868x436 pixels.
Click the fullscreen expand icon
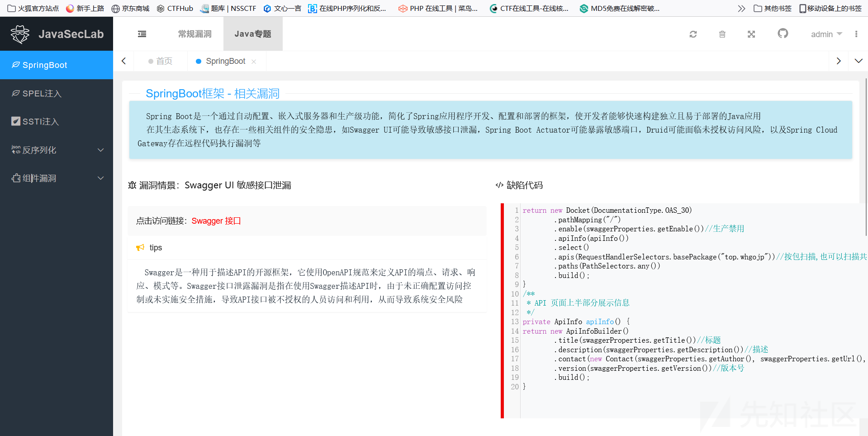(751, 34)
